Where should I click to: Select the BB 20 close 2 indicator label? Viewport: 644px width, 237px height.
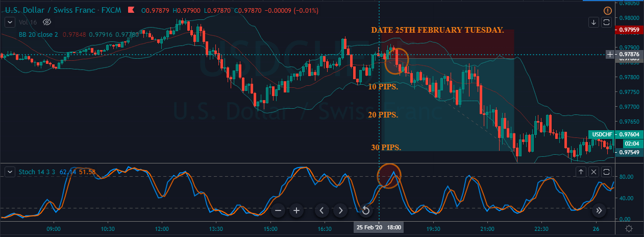[38, 34]
